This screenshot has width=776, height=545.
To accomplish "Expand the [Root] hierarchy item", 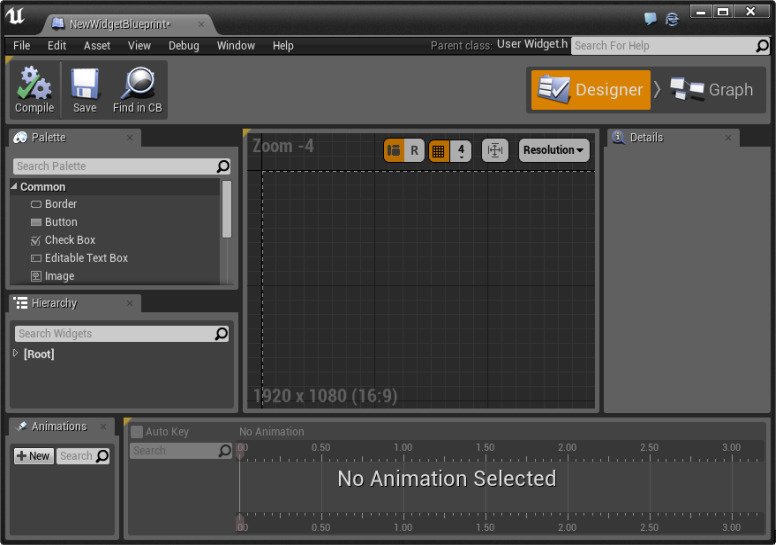I will click(16, 354).
